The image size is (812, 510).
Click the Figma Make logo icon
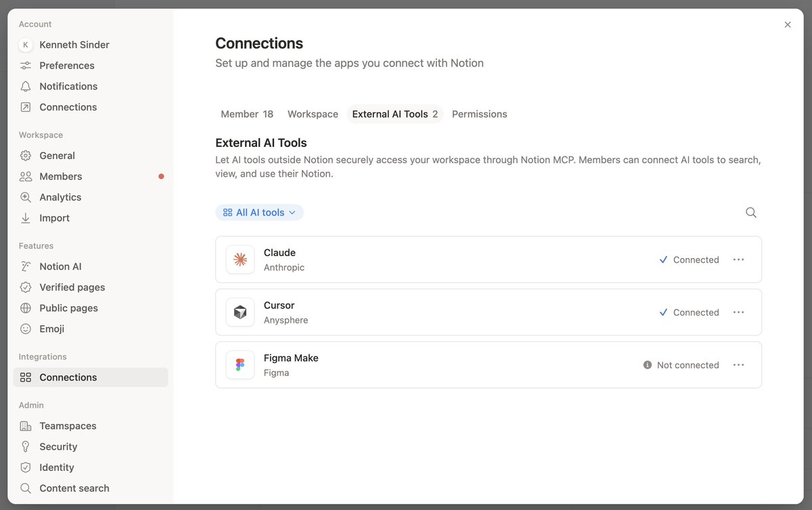[x=240, y=365]
